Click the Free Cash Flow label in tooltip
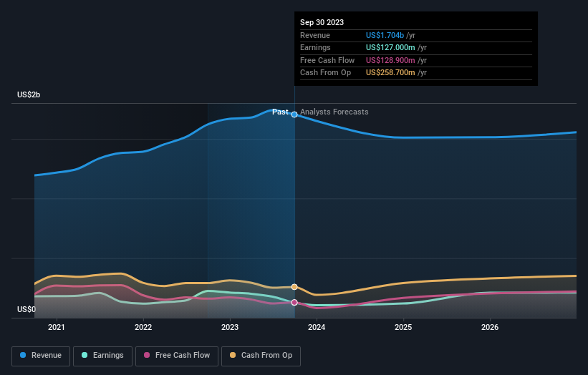 coord(327,60)
